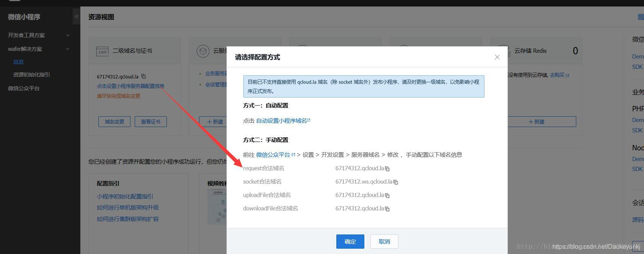Click the 视频教程 thumbnail image
Screen dimensions: 644x254
(217, 207)
